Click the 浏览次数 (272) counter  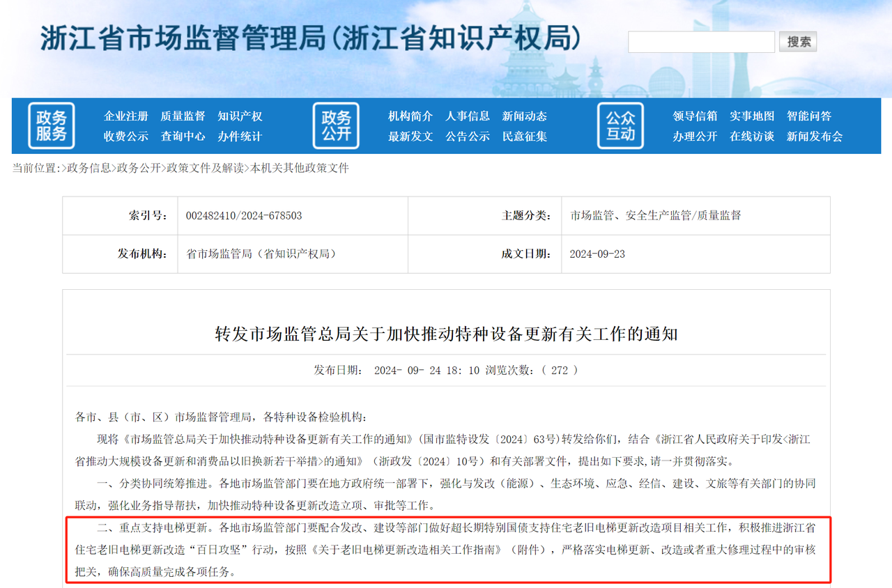pos(532,371)
